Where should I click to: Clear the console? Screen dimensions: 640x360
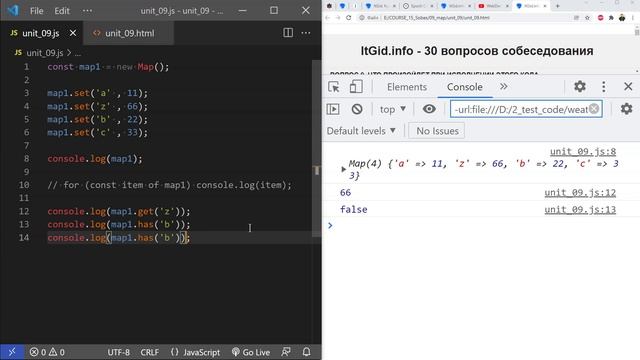(x=357, y=109)
